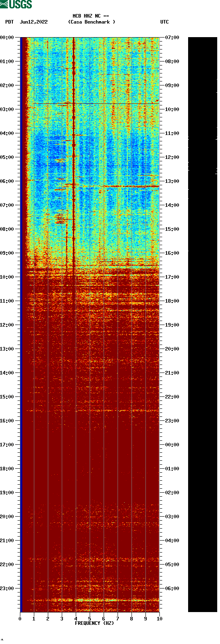Click the UTC axis label "17:00"
Image resolution: width=220 pixels, height=644 pixels.
pos(172,277)
